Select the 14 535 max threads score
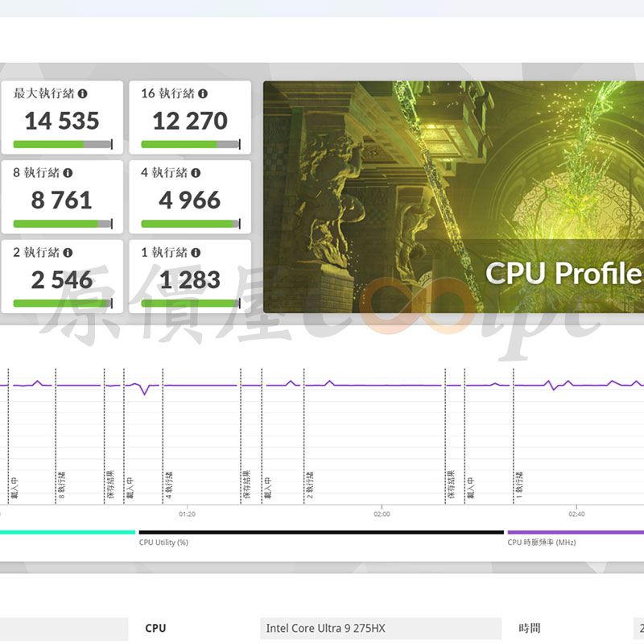 pyautogui.click(x=62, y=121)
